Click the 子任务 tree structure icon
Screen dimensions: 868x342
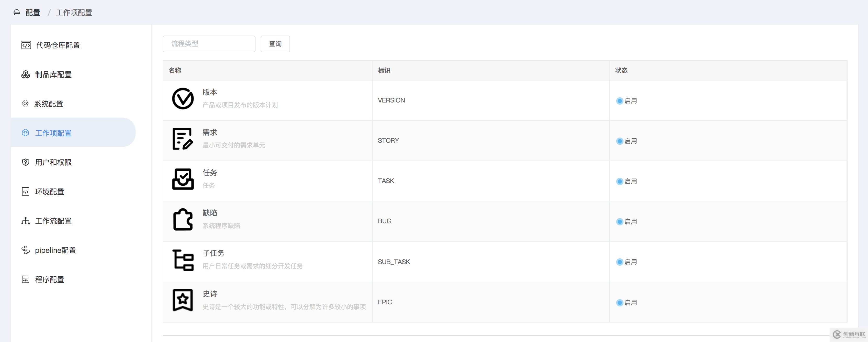(x=183, y=260)
